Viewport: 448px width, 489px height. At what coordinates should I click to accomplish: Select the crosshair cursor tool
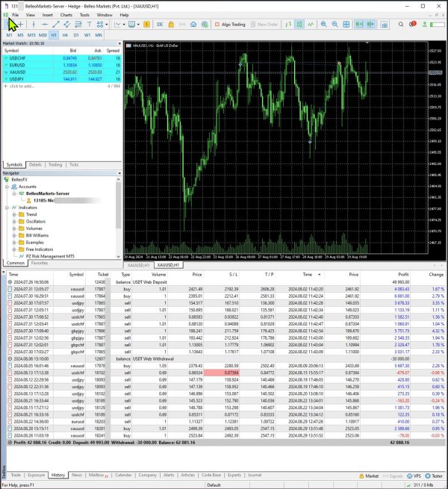click(21, 25)
